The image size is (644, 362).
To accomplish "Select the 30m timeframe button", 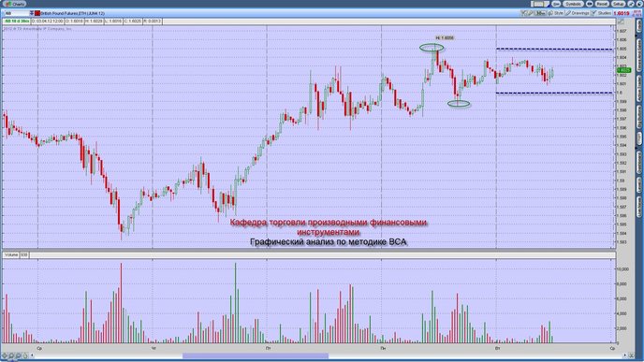I will [540, 13].
